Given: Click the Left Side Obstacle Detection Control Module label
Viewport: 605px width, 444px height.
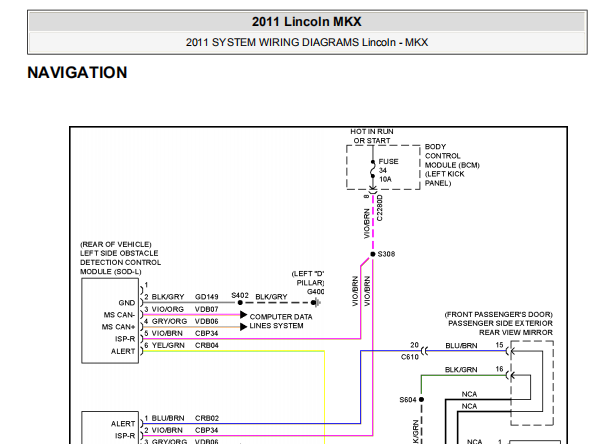Looking at the screenshot, I should point(120,258).
